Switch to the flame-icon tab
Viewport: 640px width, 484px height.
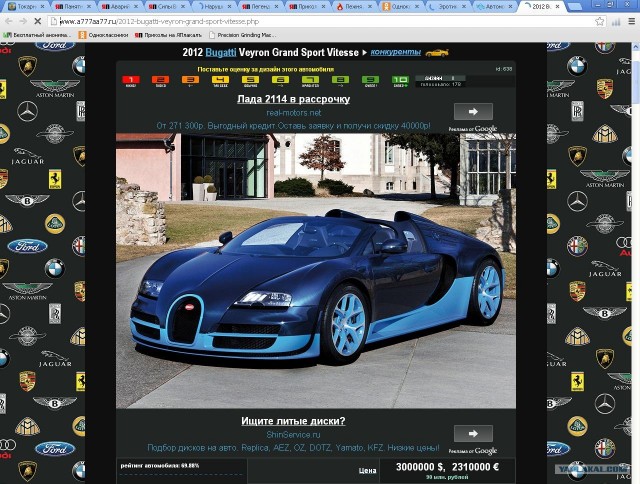coord(352,7)
